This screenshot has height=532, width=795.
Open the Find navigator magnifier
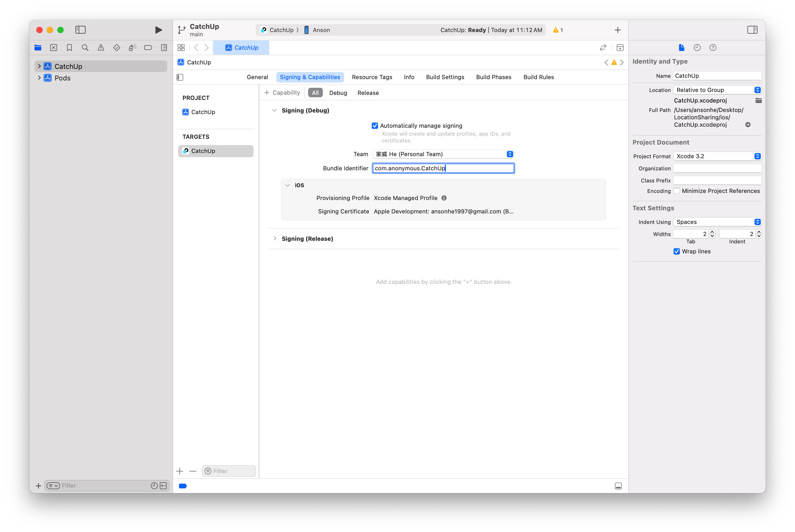click(85, 48)
